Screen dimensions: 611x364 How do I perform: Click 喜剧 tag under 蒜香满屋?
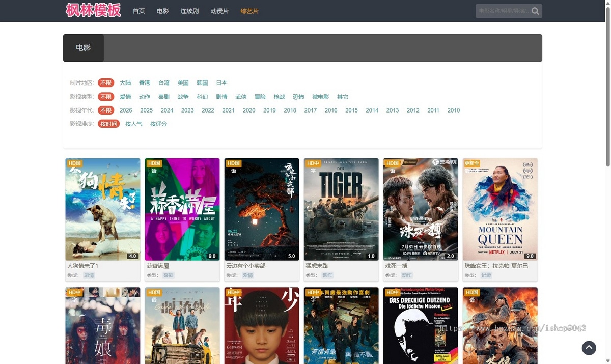tap(169, 275)
